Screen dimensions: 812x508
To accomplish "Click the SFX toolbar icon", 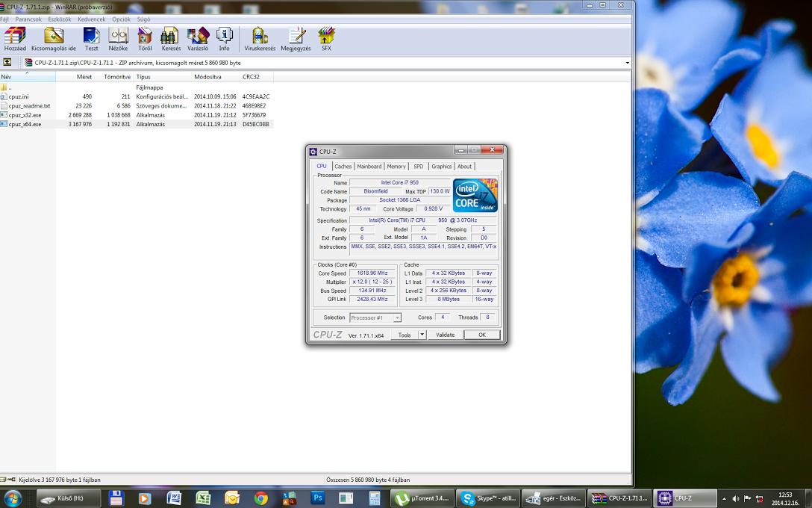I will pyautogui.click(x=326, y=40).
